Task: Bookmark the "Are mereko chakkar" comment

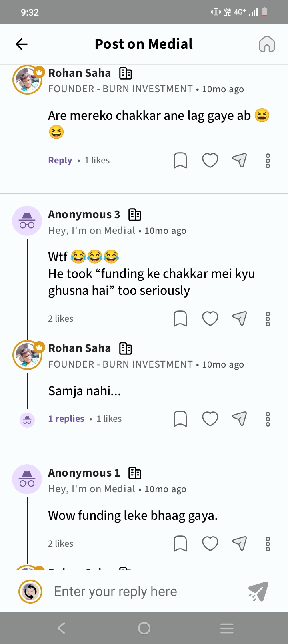Action: tap(180, 161)
